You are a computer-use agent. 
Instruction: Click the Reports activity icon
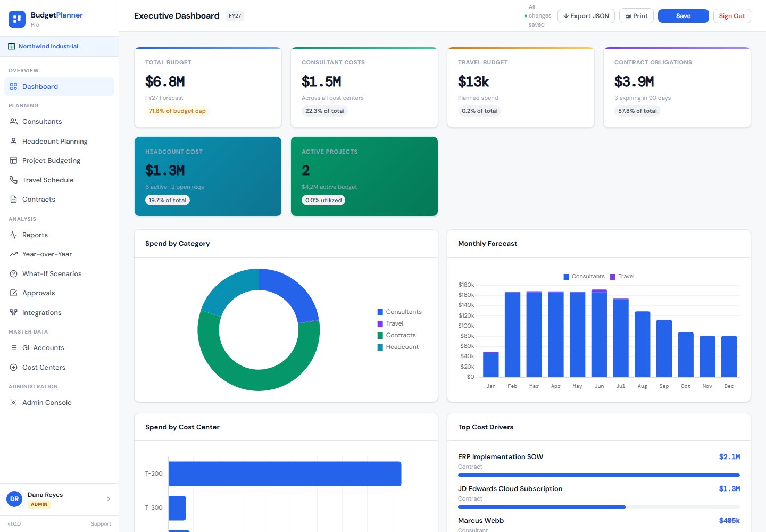tap(14, 235)
